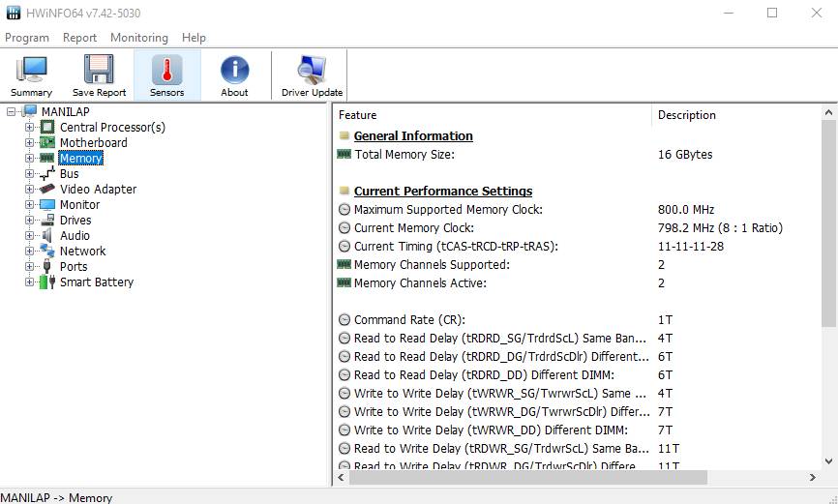
Task: Open the Monitoring menu
Action: (139, 38)
